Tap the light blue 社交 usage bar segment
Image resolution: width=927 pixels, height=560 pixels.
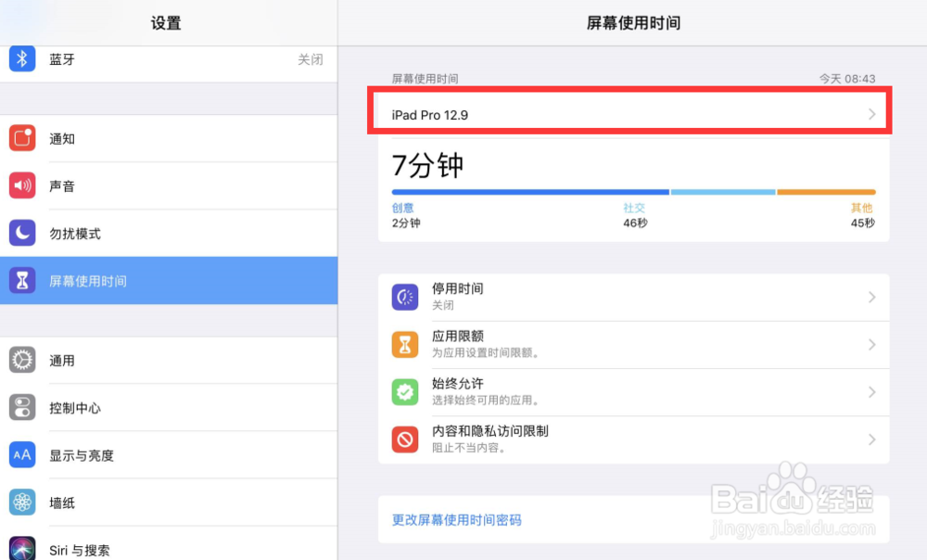tap(723, 192)
